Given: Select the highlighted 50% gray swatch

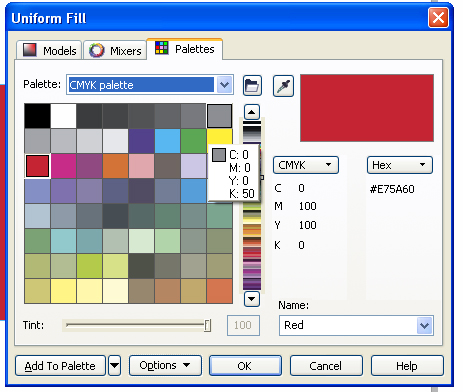Looking at the screenshot, I should pos(219,116).
